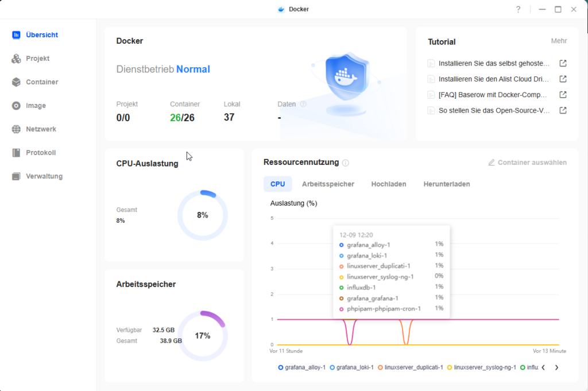
Task: Click the help question mark icon
Action: point(518,9)
